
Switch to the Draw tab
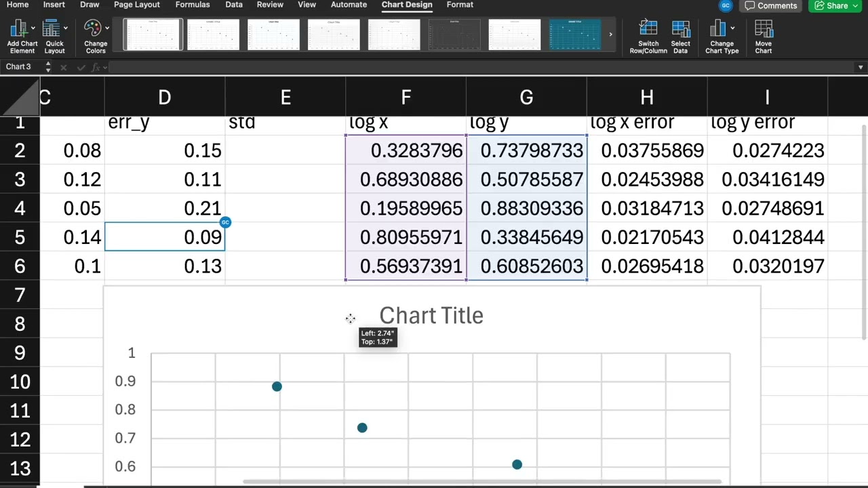[90, 5]
